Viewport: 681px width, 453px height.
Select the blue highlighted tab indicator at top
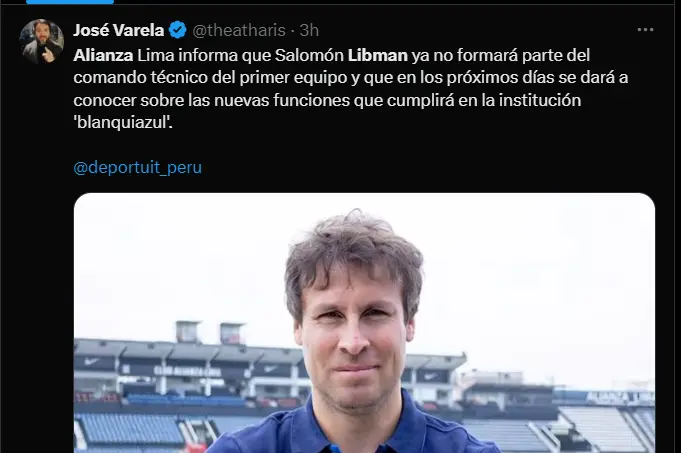pos(70,2)
